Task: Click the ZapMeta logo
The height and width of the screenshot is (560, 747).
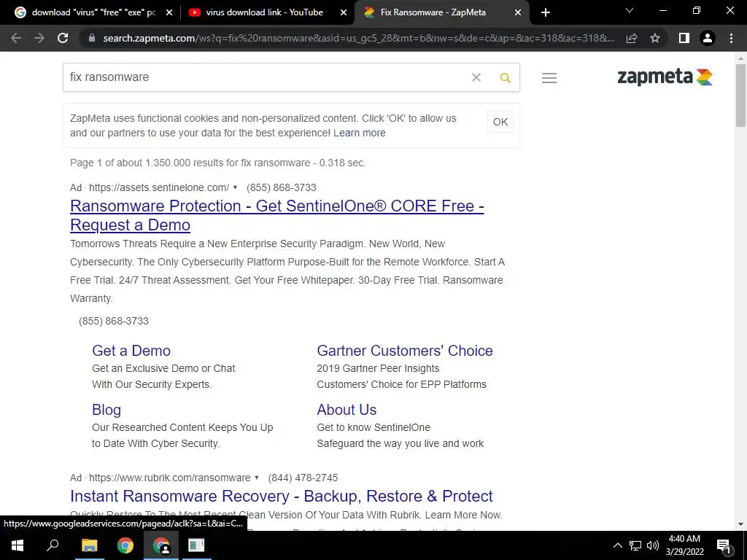Action: 665,77
